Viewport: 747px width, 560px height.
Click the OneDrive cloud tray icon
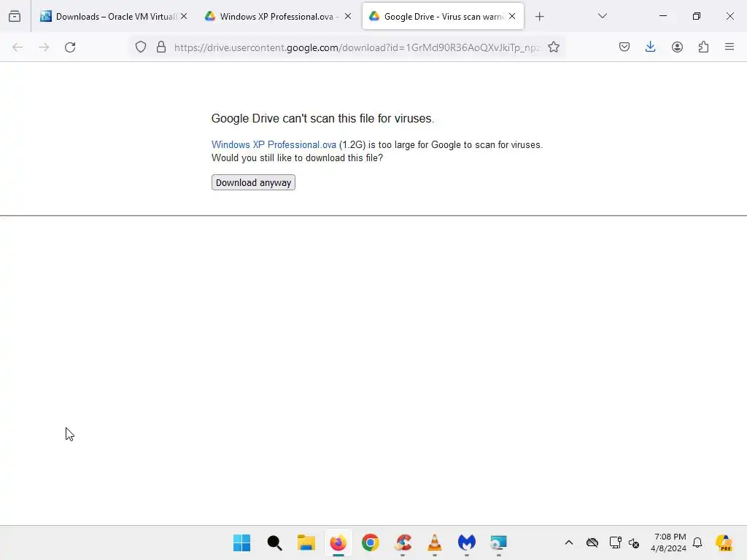tap(592, 542)
